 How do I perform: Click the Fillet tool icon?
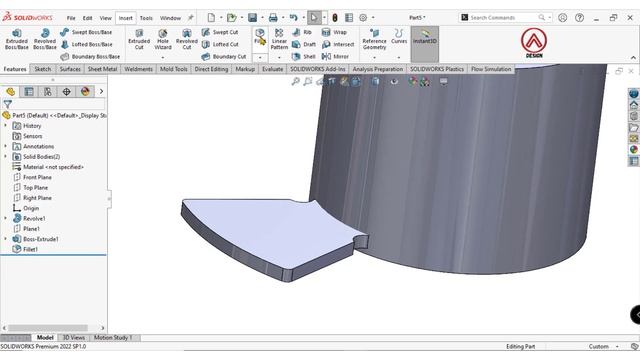260,37
